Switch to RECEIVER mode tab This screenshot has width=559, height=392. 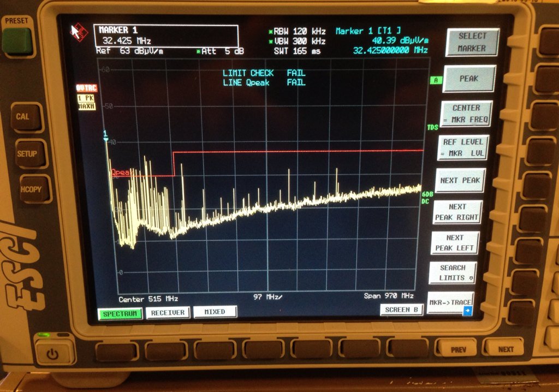click(x=168, y=313)
